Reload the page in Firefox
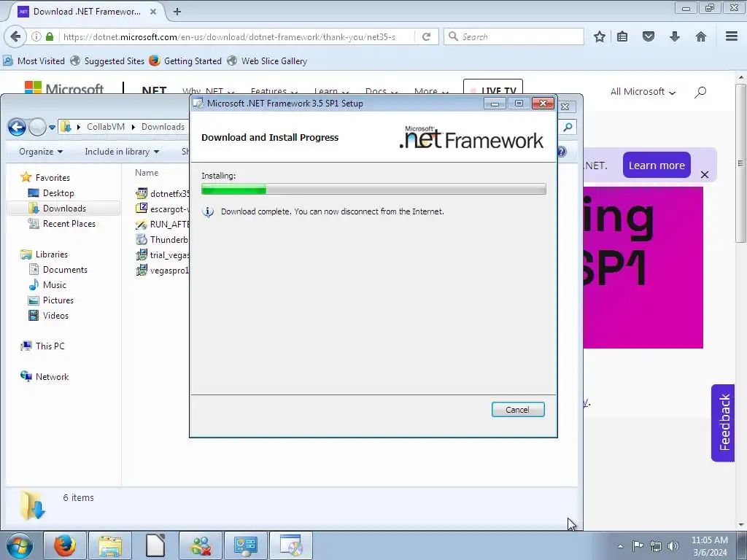The width and height of the screenshot is (747, 560). pos(426,36)
